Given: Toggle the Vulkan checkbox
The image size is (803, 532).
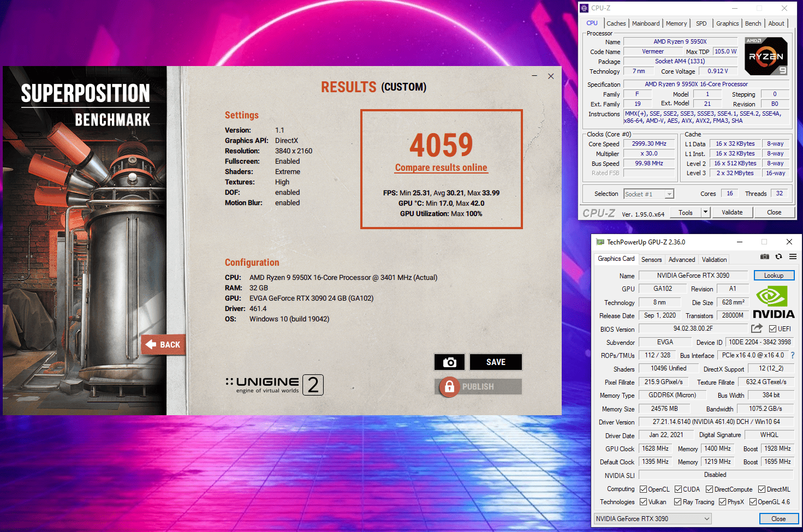Looking at the screenshot, I should click(643, 502).
